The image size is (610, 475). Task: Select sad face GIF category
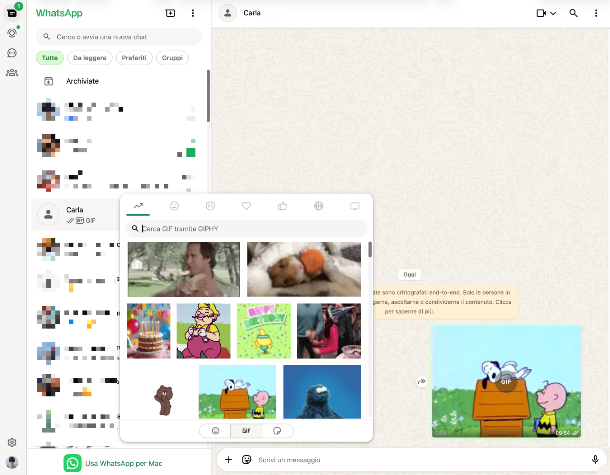(210, 206)
